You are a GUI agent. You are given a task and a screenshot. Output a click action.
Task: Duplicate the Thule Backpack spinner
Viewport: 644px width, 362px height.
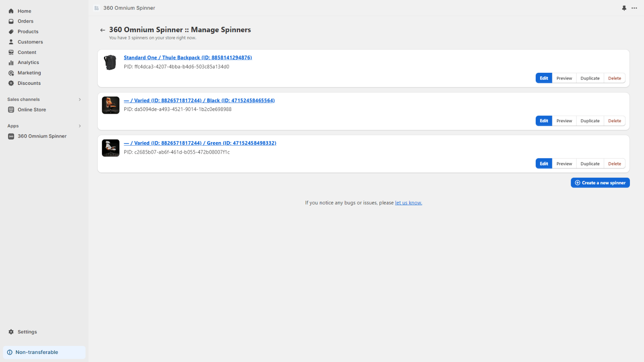tap(590, 78)
